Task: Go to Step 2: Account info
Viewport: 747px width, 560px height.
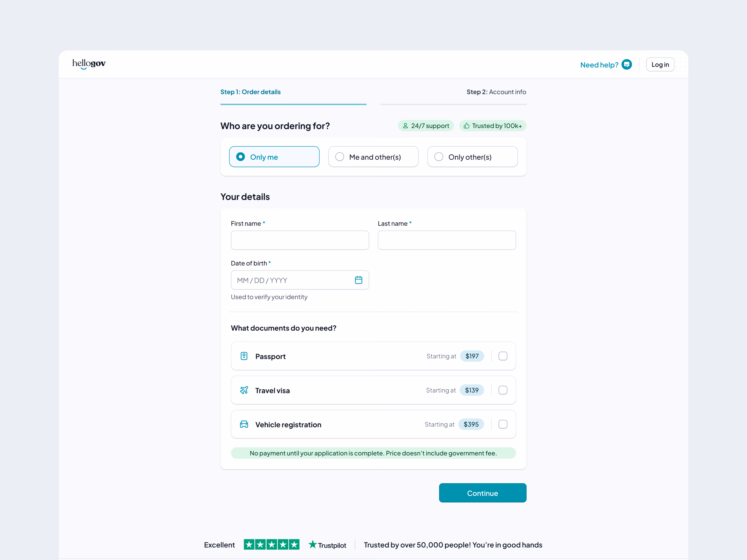Action: [497, 92]
